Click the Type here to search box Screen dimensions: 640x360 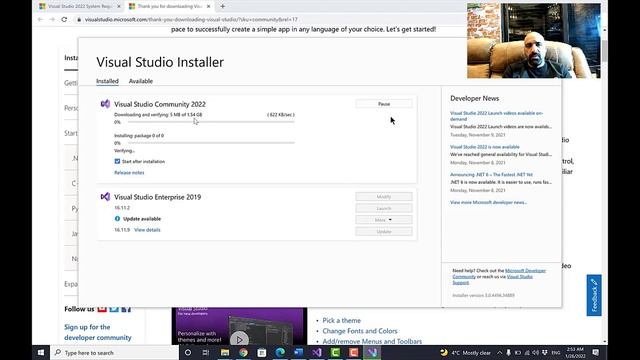(x=115, y=353)
